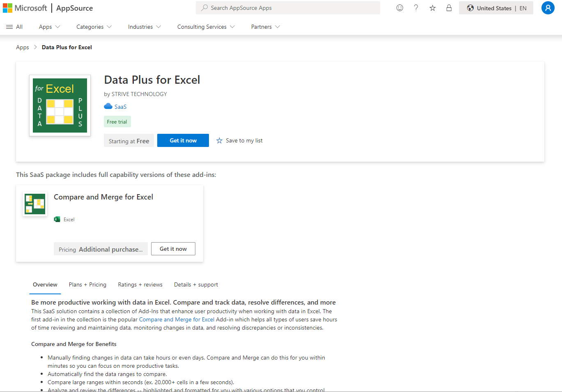Expand Consulting Services menu
Screen dimensions: 562x392
click(x=206, y=27)
